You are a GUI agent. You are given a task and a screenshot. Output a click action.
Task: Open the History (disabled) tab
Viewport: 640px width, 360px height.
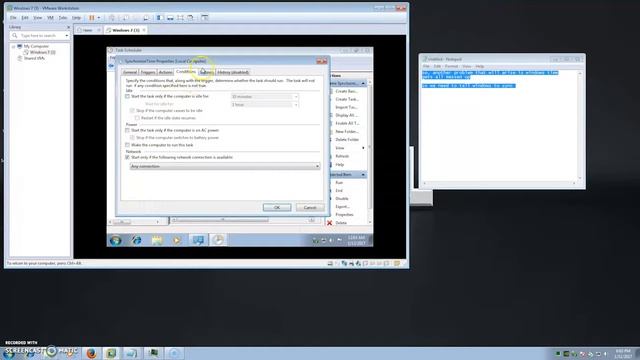233,72
